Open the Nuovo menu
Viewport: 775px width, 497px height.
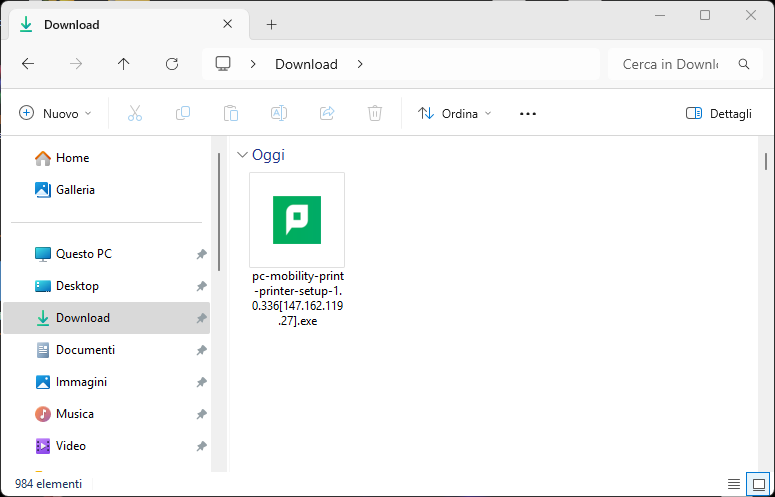(x=55, y=114)
